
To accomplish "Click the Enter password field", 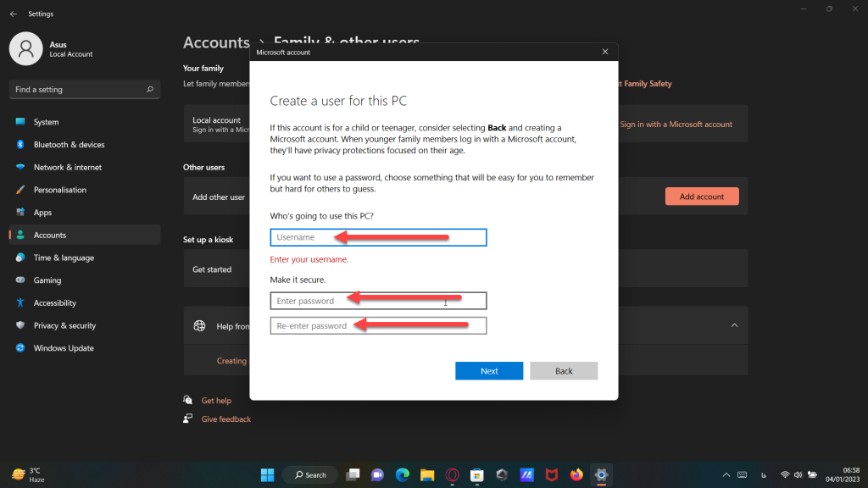I will (x=378, y=301).
